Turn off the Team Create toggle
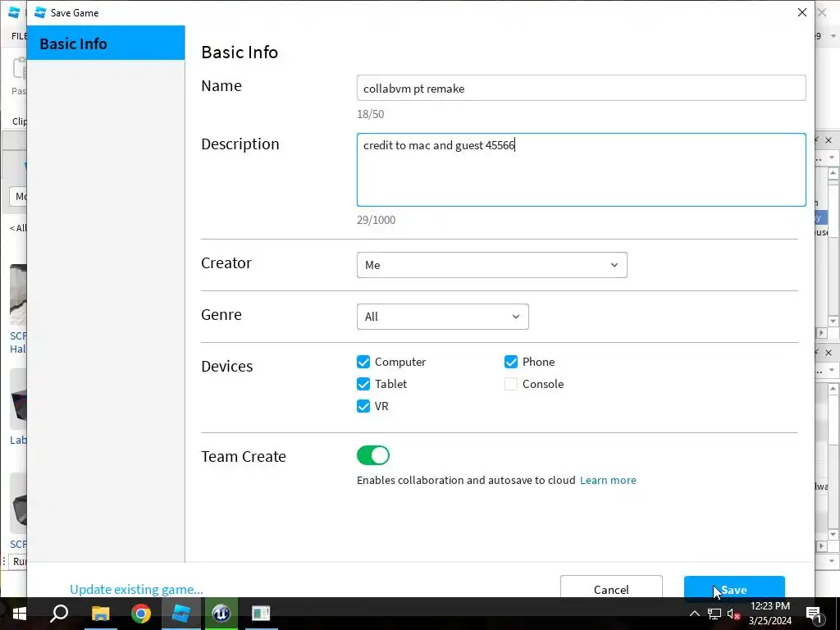Image resolution: width=840 pixels, height=630 pixels. click(x=373, y=455)
